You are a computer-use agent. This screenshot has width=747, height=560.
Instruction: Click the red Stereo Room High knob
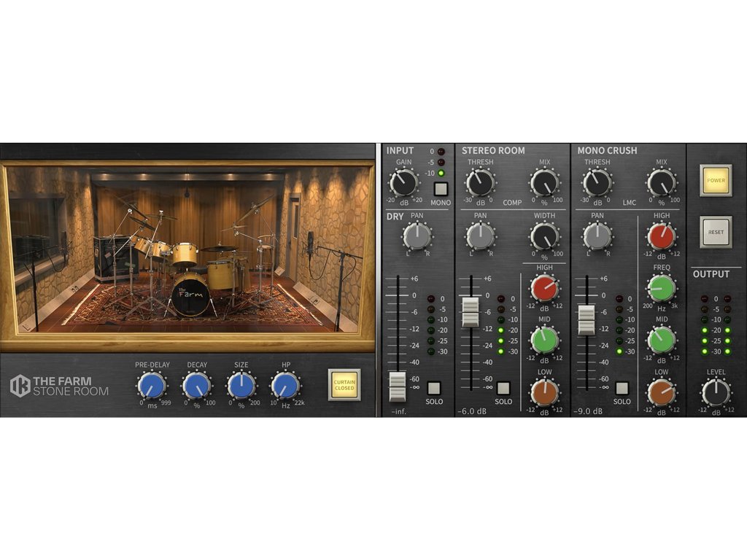(544, 289)
